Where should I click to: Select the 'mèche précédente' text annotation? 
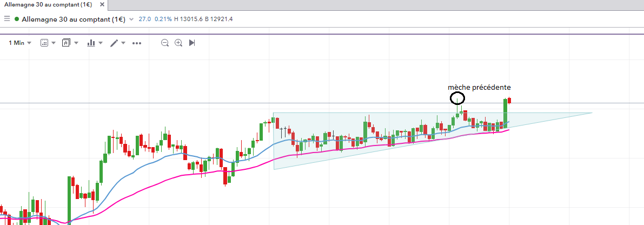479,87
